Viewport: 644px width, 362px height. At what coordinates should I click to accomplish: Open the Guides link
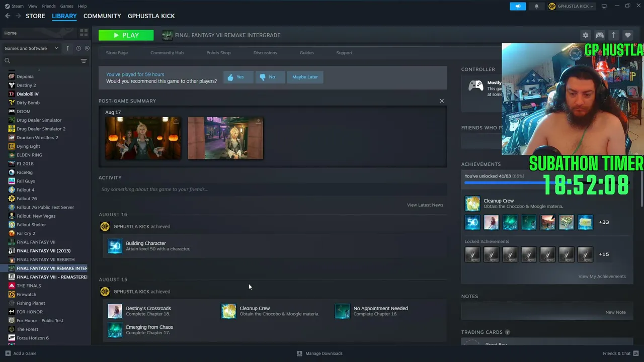(x=307, y=53)
